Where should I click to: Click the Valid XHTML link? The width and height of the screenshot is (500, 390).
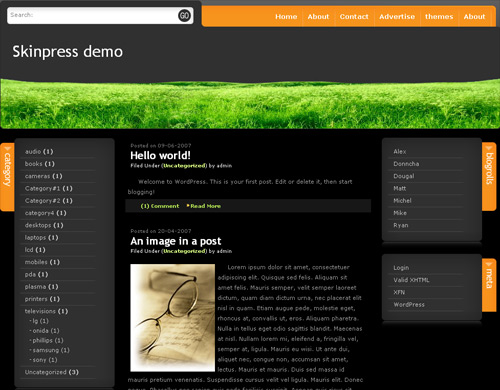[411, 280]
